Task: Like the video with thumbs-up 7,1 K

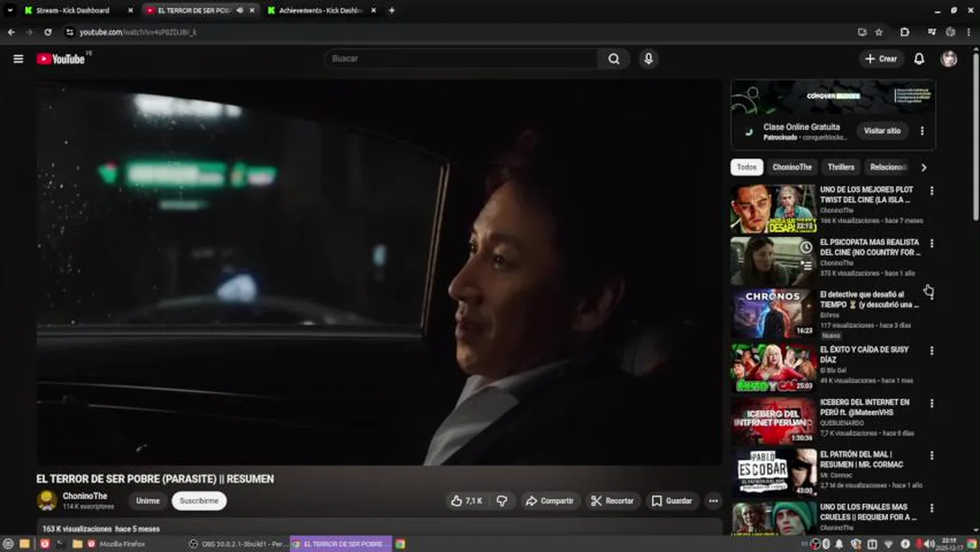Action: (466, 501)
